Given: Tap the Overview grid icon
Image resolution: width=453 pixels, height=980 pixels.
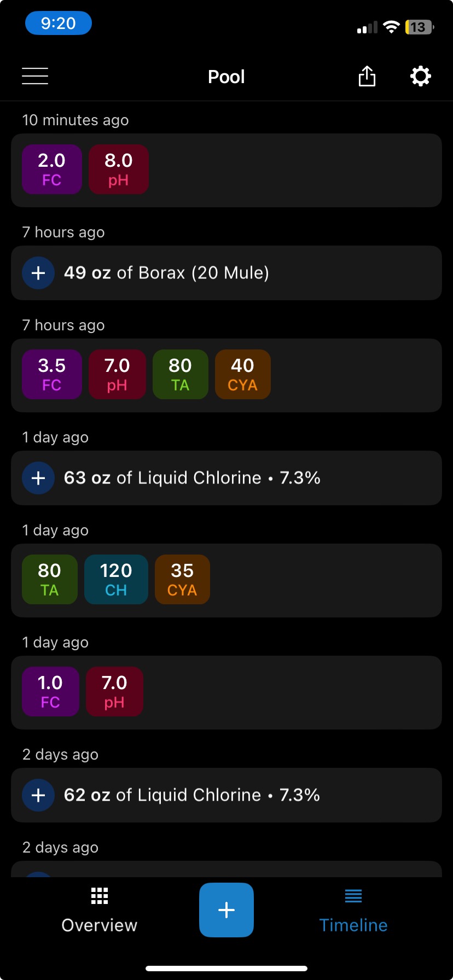Looking at the screenshot, I should point(100,896).
